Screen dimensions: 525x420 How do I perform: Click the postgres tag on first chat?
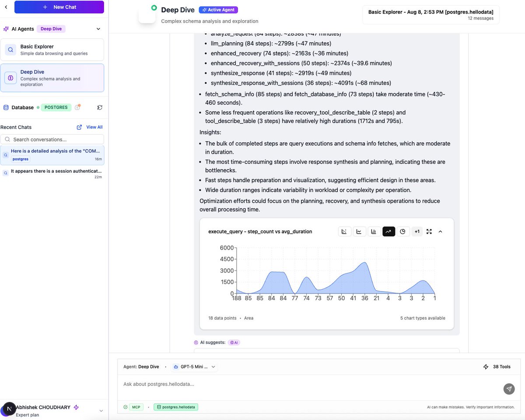[20, 159]
